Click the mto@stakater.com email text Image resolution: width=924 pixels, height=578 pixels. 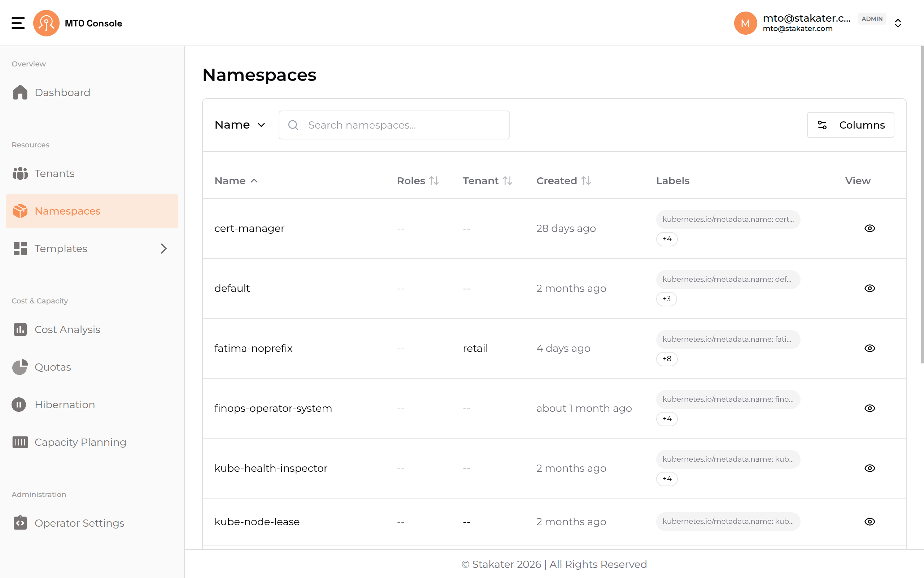tap(798, 29)
